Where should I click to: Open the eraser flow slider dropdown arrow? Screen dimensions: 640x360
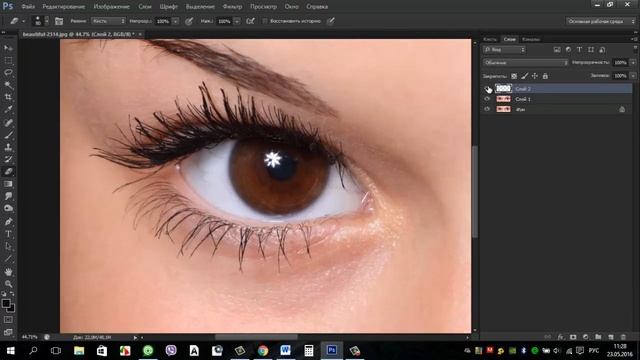pyautogui.click(x=237, y=21)
